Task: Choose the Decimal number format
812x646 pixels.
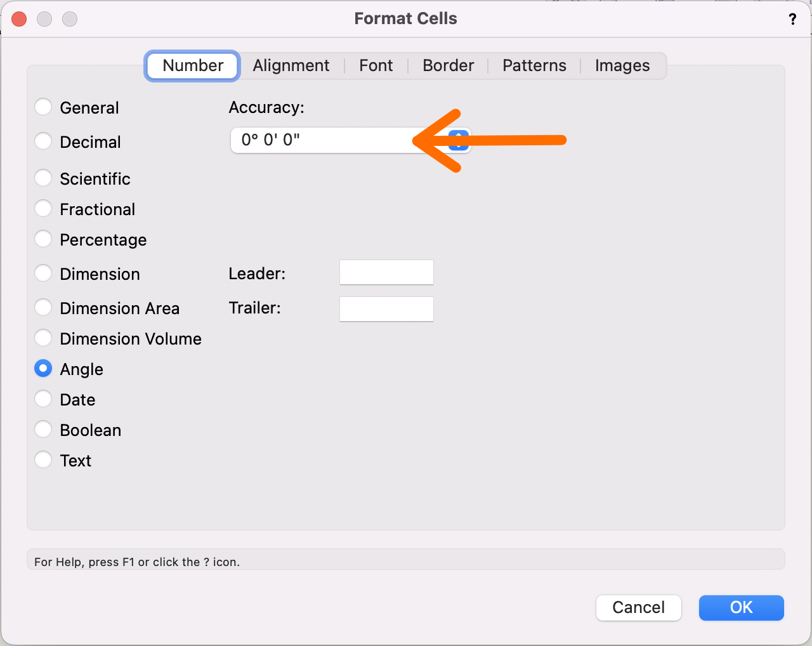Action: (43, 142)
